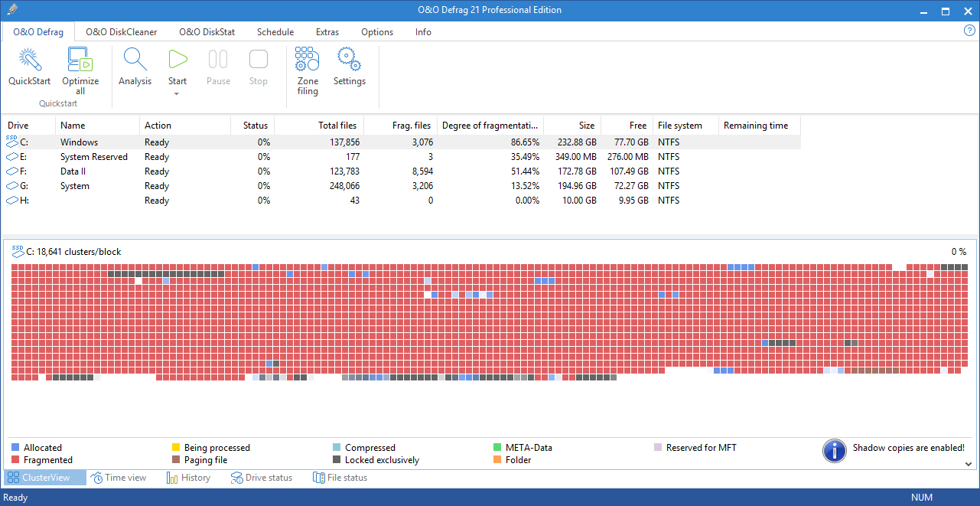Viewport: 980px width, 506px height.
Task: Click the Pause toolbar icon
Action: (218, 59)
